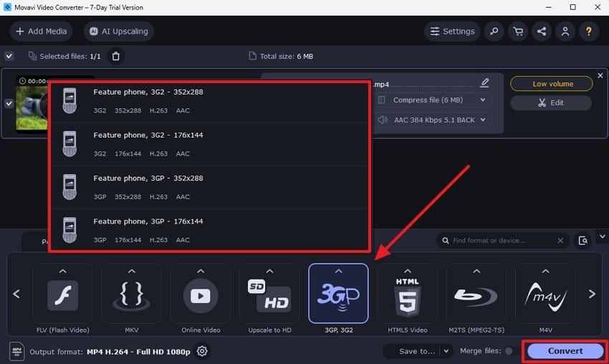Click the Low volume button
Viewport: 609px width, 364px height.
[x=552, y=84]
